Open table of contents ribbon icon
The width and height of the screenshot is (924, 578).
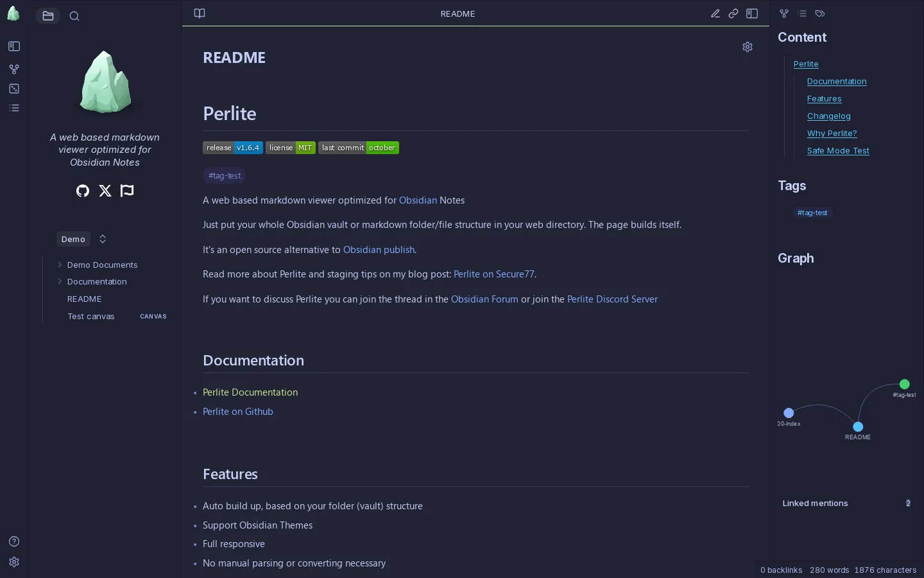14,108
